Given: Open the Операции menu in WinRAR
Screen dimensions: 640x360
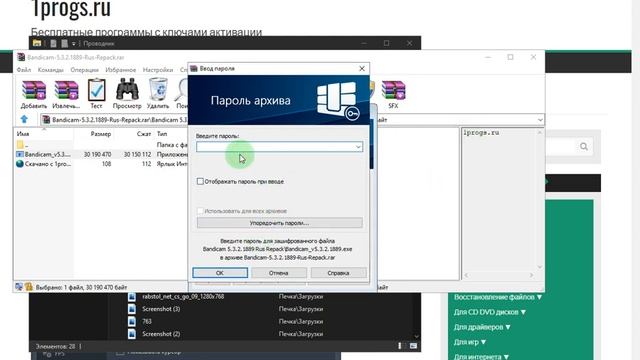Looking at the screenshot, I should click(x=84, y=70).
